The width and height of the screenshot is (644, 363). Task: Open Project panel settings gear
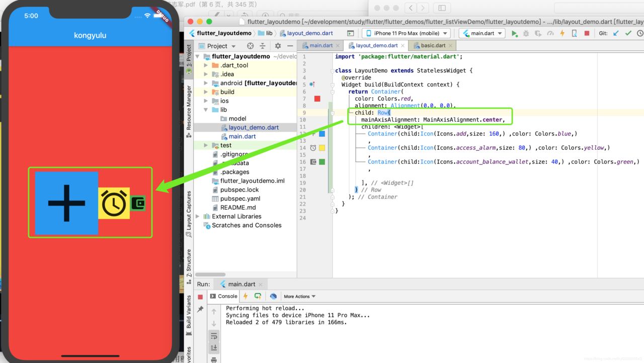tap(278, 46)
